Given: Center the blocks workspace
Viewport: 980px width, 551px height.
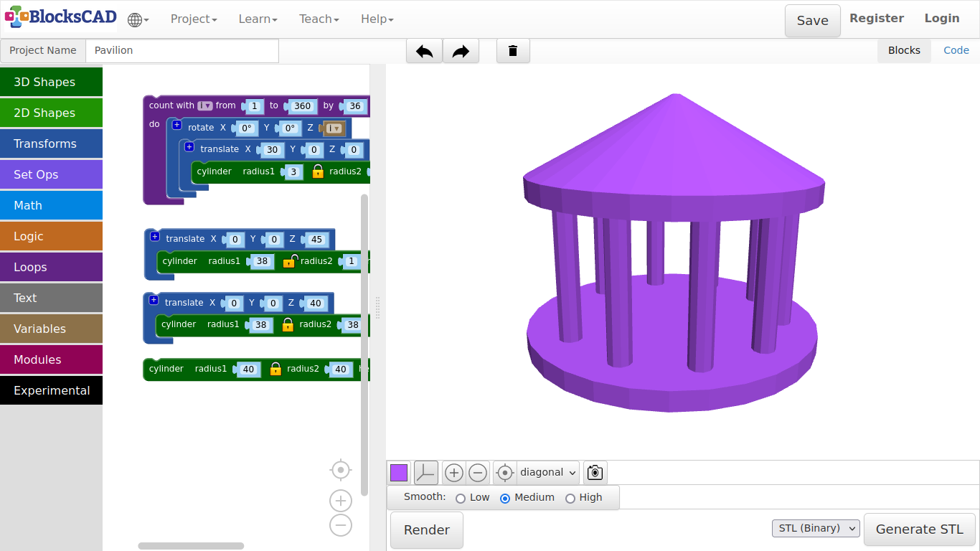Looking at the screenshot, I should 341,470.
